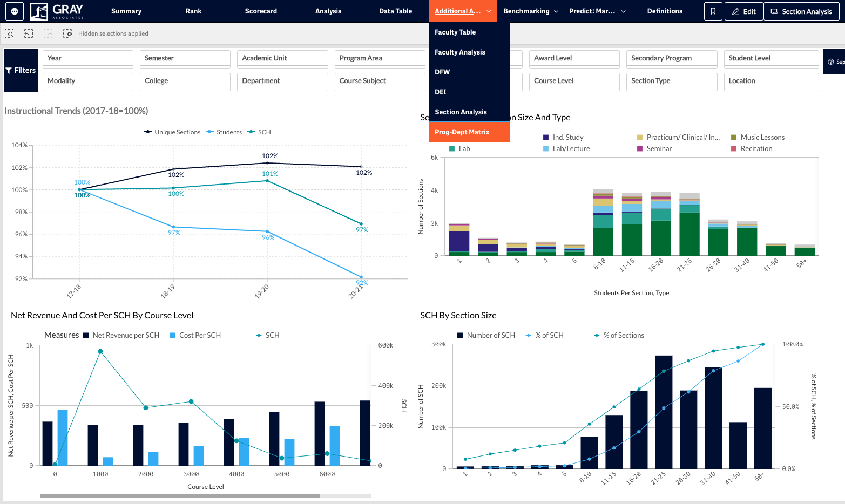Clear all selections icon
Image resolution: width=845 pixels, height=504 pixels.
pos(67,33)
